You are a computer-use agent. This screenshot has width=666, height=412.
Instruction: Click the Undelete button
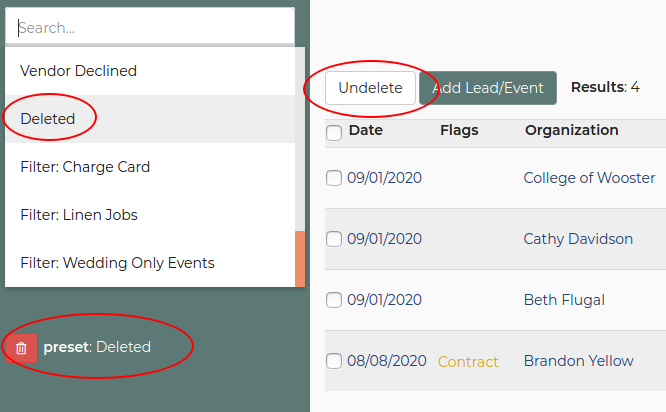coord(370,88)
